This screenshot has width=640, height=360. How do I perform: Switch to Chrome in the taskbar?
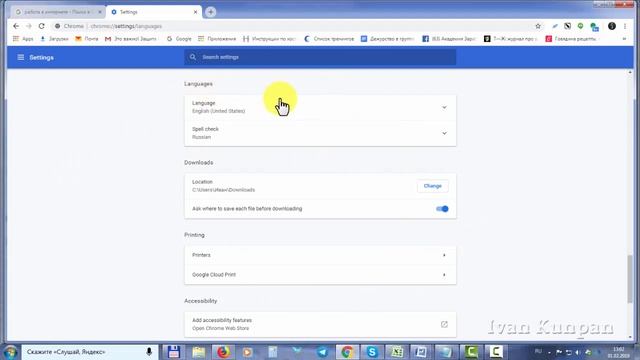point(347,352)
